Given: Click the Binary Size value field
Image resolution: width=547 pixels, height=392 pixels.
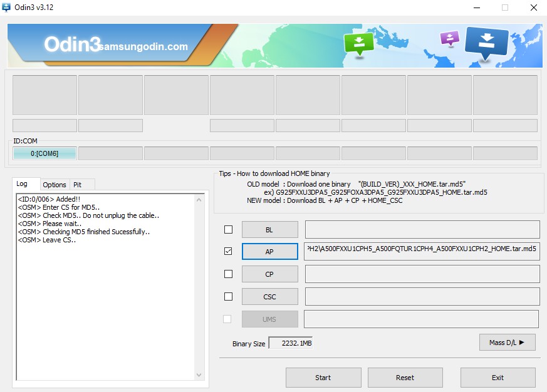Looking at the screenshot, I should click(291, 343).
